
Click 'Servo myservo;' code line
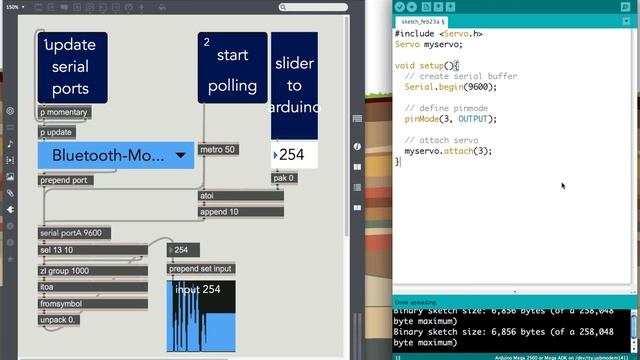tap(429, 44)
